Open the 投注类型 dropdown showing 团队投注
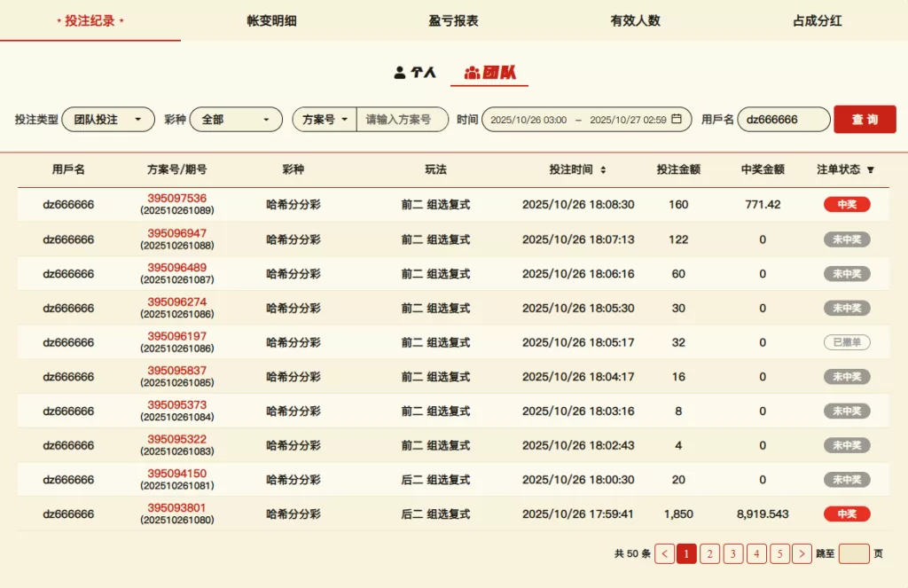908x588 pixels. pyautogui.click(x=107, y=120)
